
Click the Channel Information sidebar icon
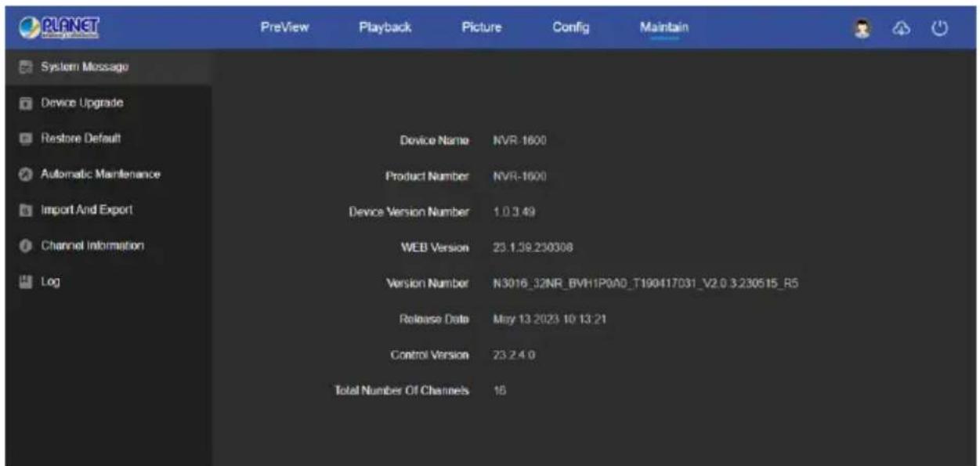(x=26, y=246)
